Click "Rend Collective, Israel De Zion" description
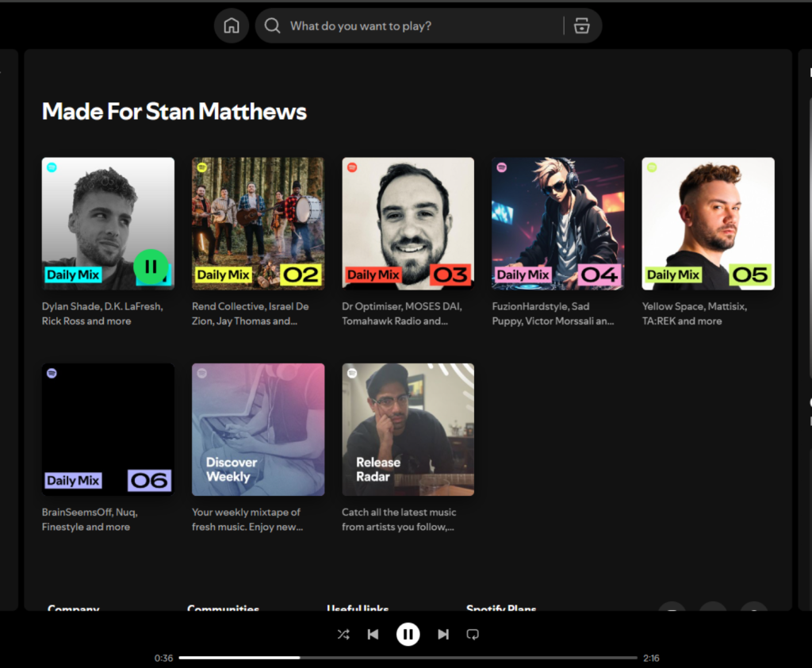The image size is (812, 668). click(250, 313)
